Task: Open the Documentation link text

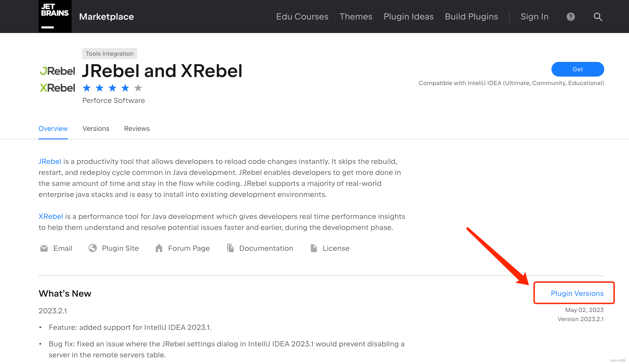Action: point(266,248)
